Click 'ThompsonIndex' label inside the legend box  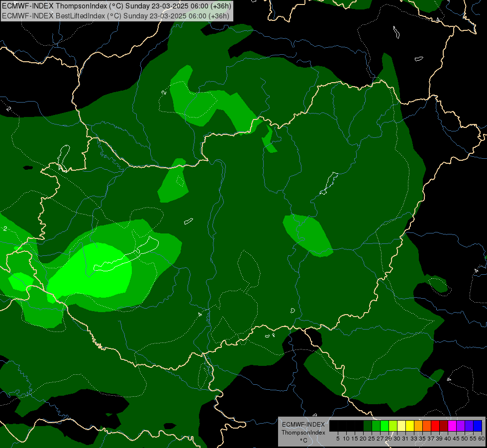click(x=303, y=433)
